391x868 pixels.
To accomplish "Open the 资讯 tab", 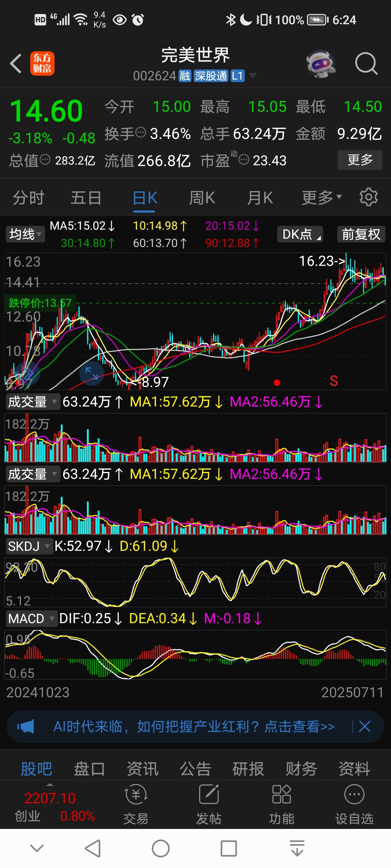I will 143,769.
